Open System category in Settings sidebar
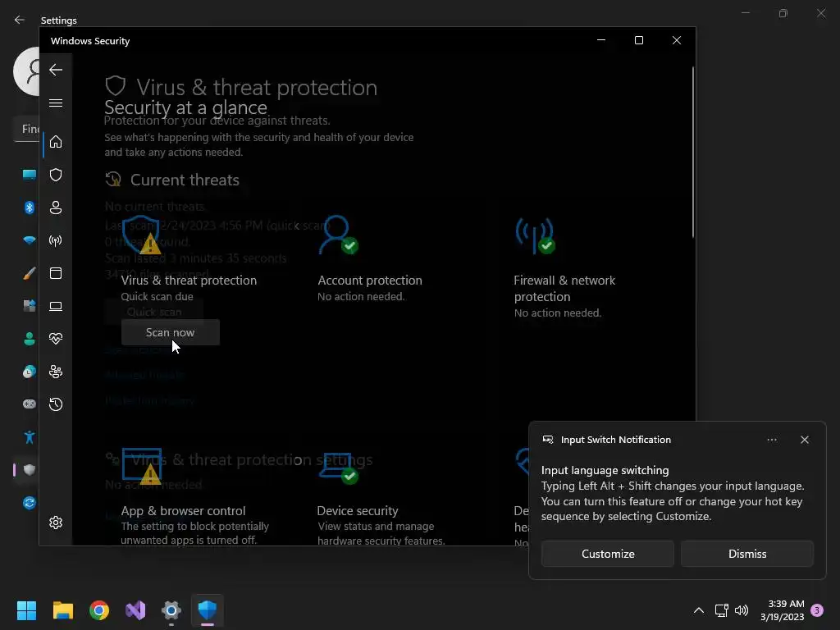Viewport: 840px width, 630px height. [x=30, y=175]
